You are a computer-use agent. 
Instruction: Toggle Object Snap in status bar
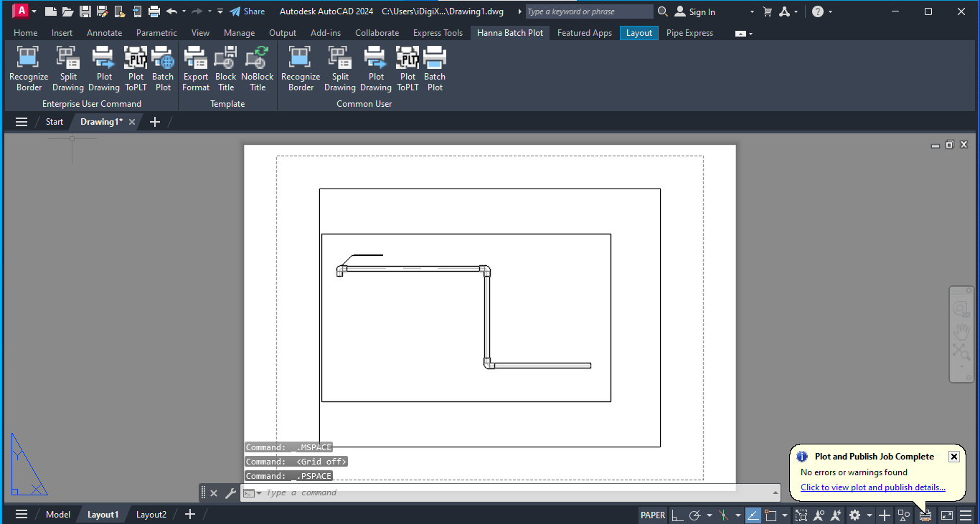(771, 515)
